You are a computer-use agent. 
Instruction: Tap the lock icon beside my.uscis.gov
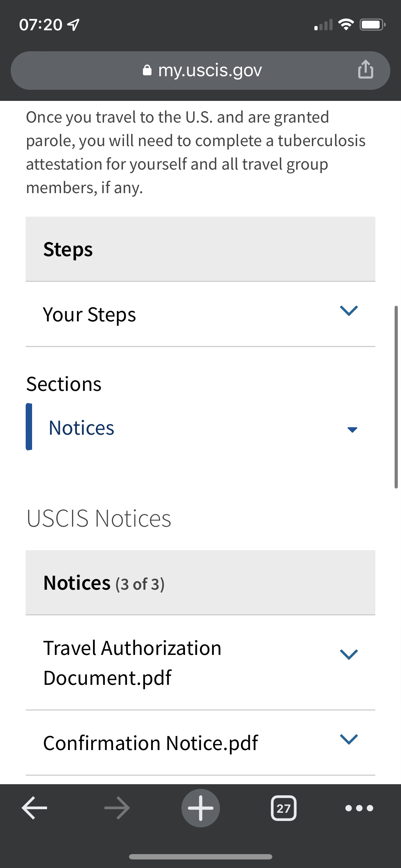(147, 70)
